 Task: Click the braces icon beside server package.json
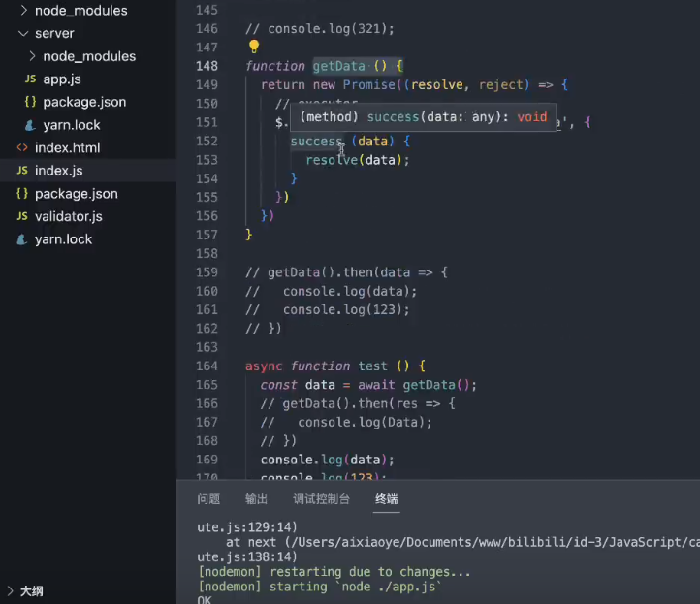click(x=30, y=102)
